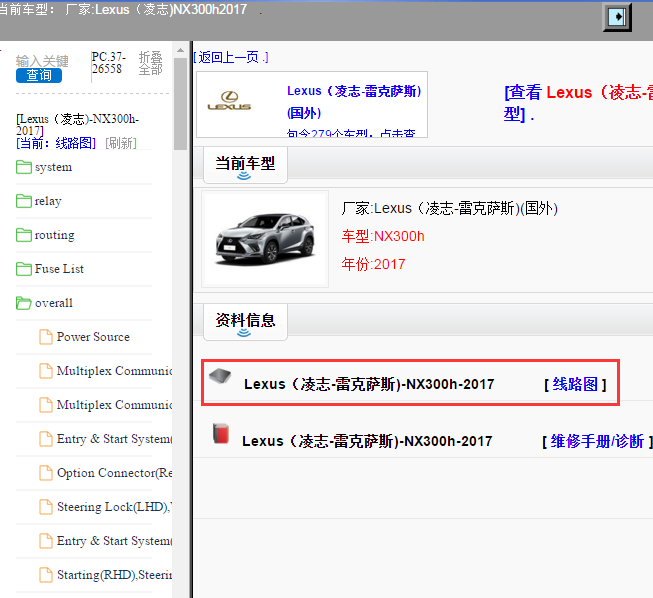653x598 pixels.
Task: Open the Power Source diagram
Action: click(x=93, y=337)
